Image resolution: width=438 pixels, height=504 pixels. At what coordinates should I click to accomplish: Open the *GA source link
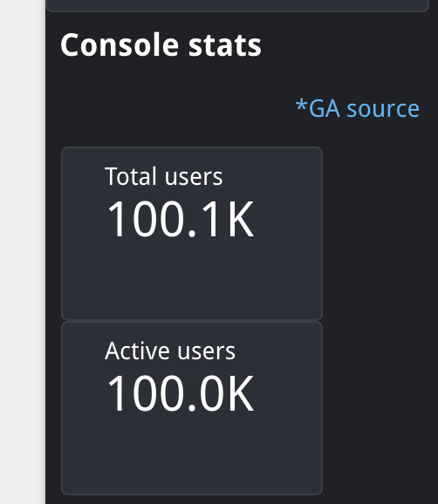[357, 108]
